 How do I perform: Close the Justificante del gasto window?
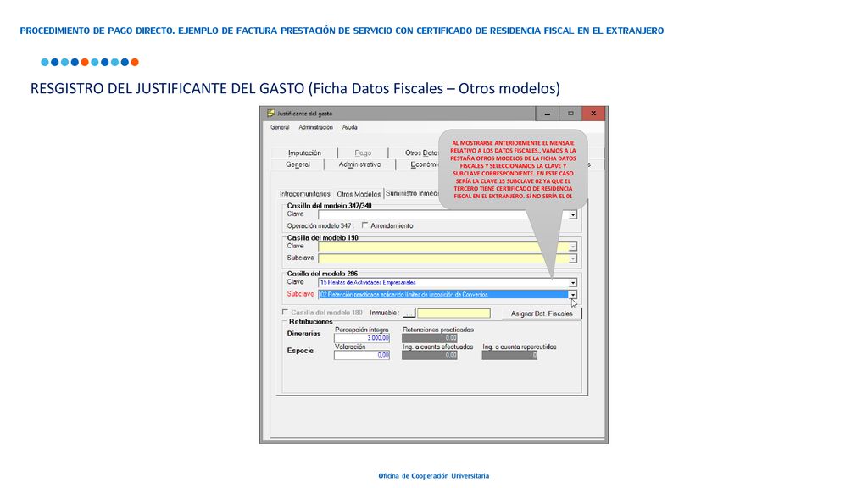(x=593, y=114)
